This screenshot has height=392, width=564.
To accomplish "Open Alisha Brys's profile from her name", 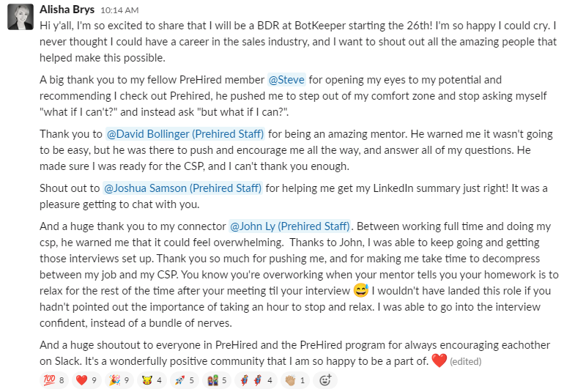I will point(67,10).
